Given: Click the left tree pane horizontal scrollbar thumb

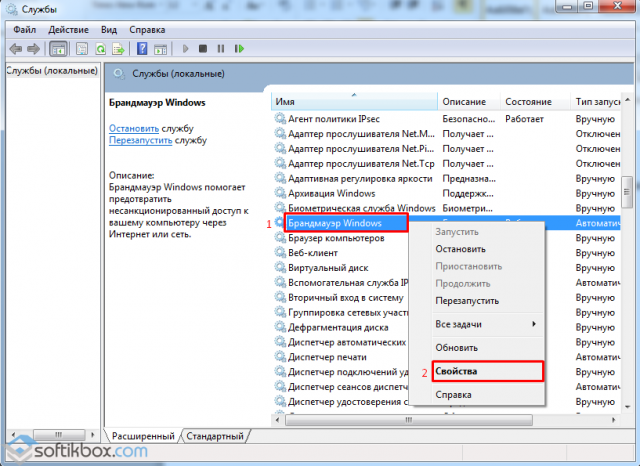Looking at the screenshot, I should 59,435.
